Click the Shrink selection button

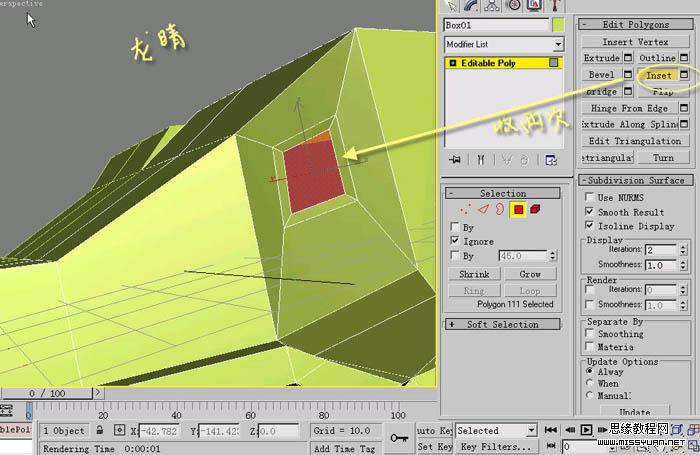pyautogui.click(x=474, y=274)
